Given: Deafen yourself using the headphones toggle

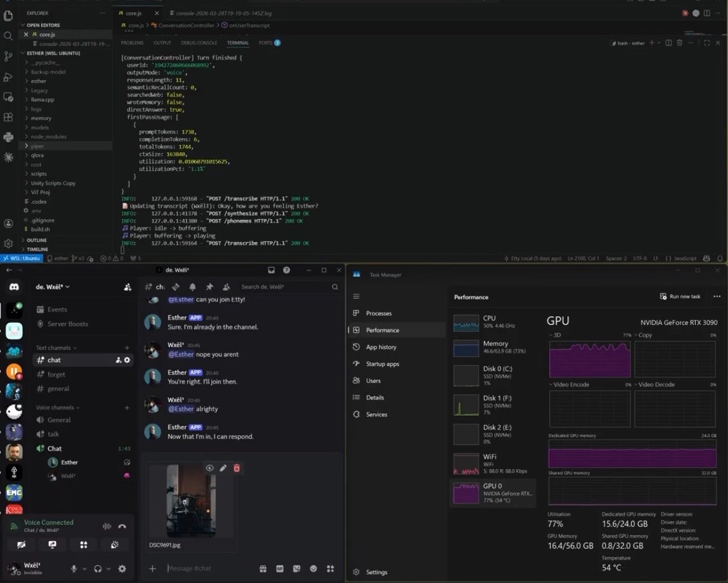Looking at the screenshot, I should [x=98, y=568].
